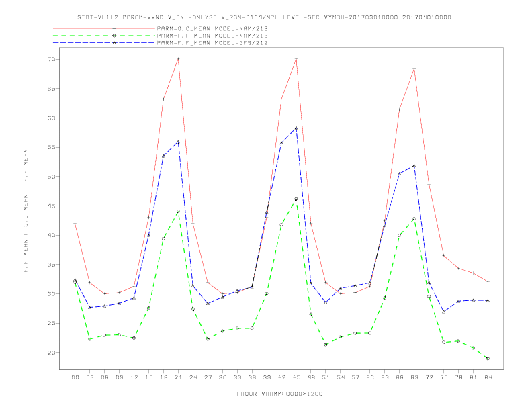Click the y-axis tick label 20

(x=52, y=353)
